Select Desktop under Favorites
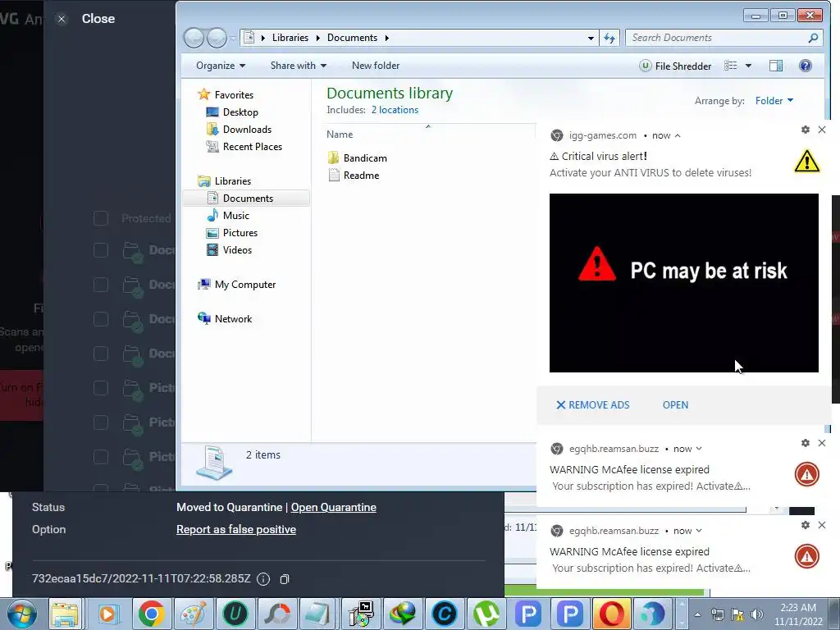 click(x=240, y=112)
